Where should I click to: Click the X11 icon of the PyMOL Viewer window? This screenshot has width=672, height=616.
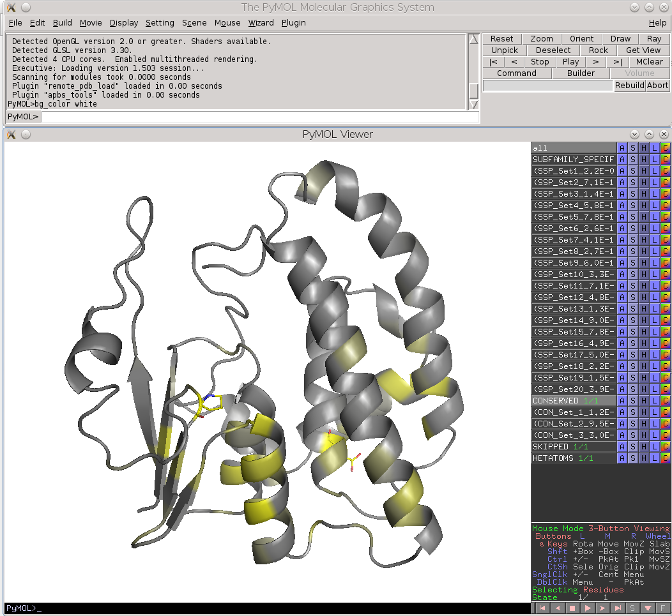[x=11, y=135]
